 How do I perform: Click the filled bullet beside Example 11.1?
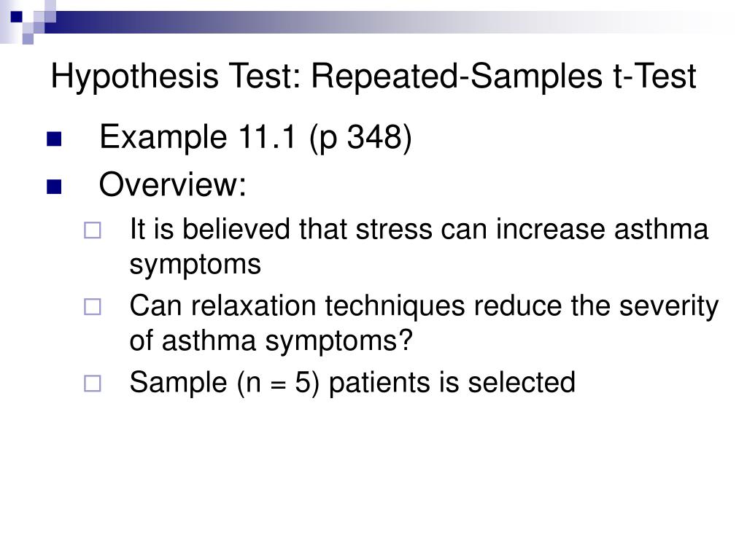point(54,139)
